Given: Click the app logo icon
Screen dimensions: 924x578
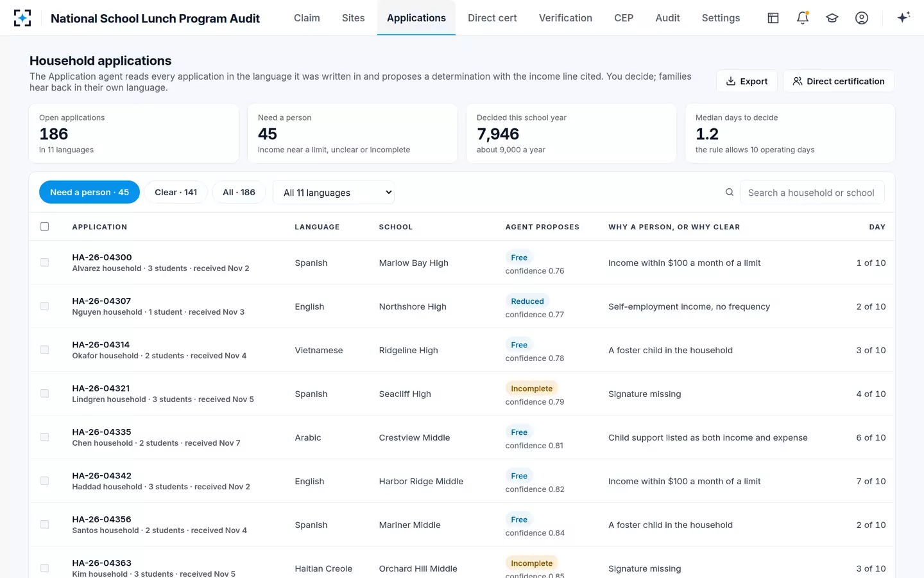Looking at the screenshot, I should pos(22,18).
